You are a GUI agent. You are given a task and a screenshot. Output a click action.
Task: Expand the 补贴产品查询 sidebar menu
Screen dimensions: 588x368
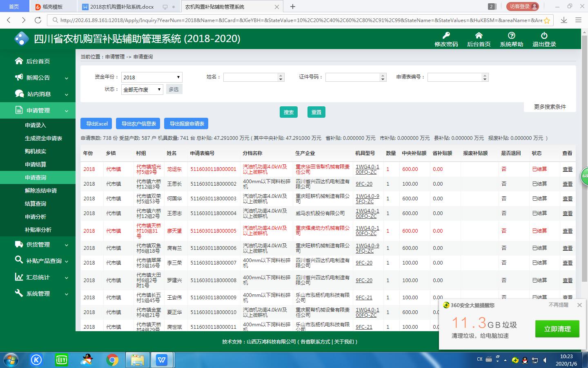click(x=67, y=261)
